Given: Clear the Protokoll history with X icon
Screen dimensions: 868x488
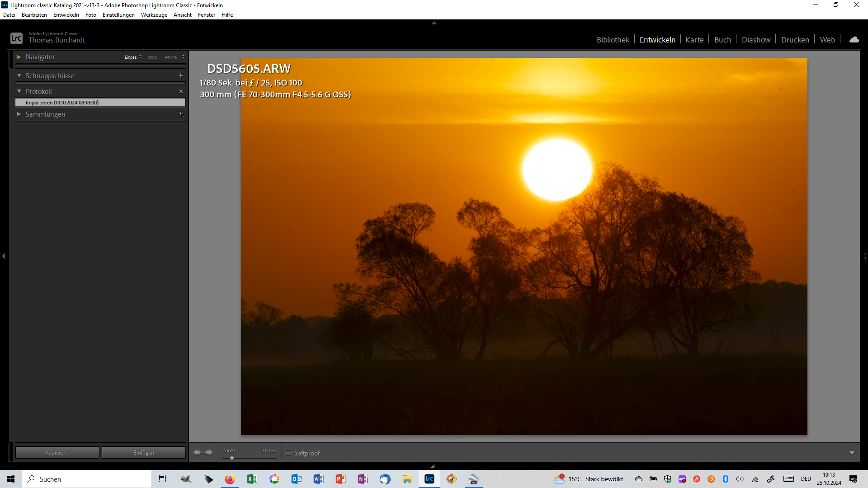Looking at the screenshot, I should point(181,91).
